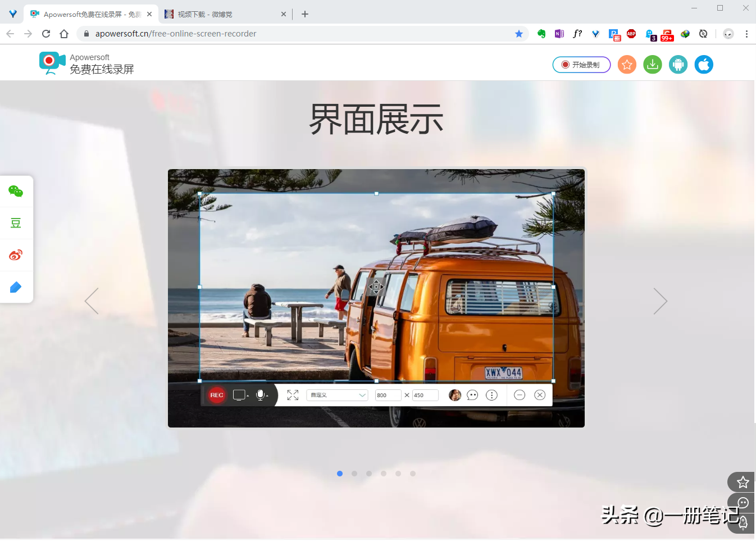Click the Apowersoft 免费在线录屏 logo link

tap(87, 63)
